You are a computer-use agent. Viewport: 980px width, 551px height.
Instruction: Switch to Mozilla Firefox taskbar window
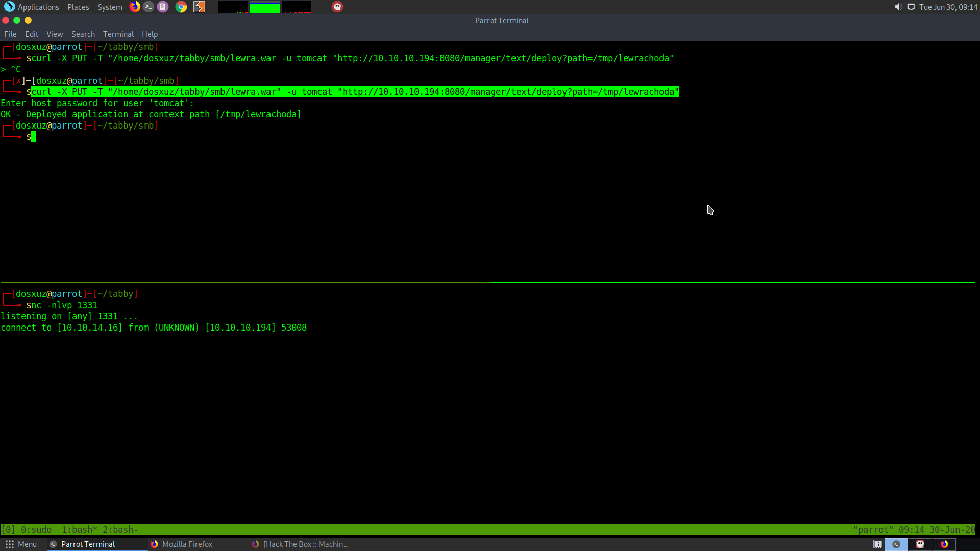[187, 544]
